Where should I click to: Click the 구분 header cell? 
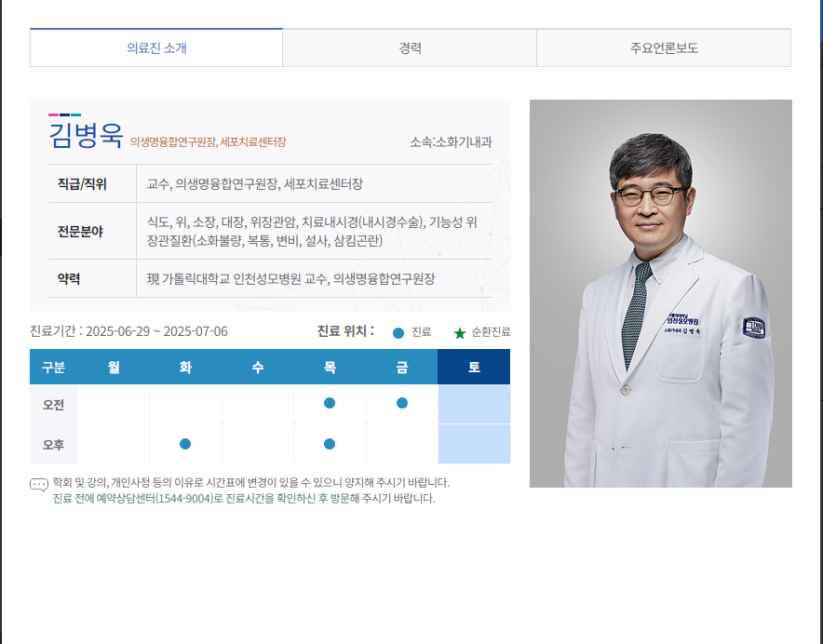54,367
